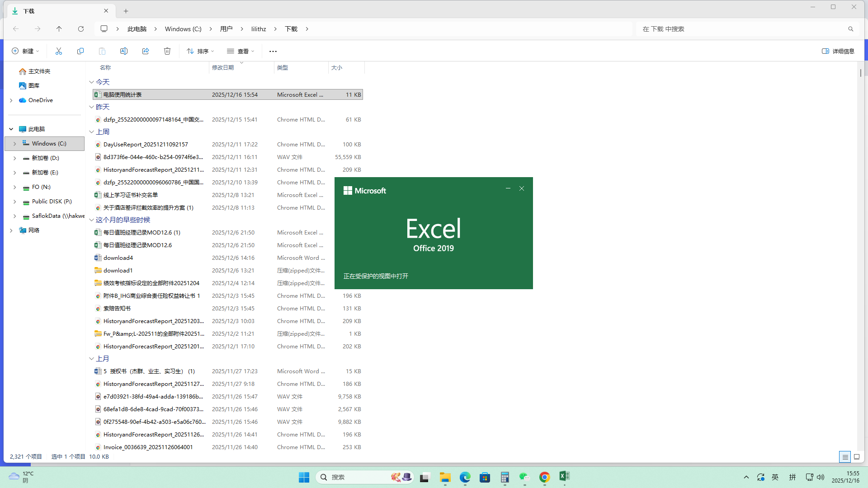Click the 新建 new button

pos(25,51)
